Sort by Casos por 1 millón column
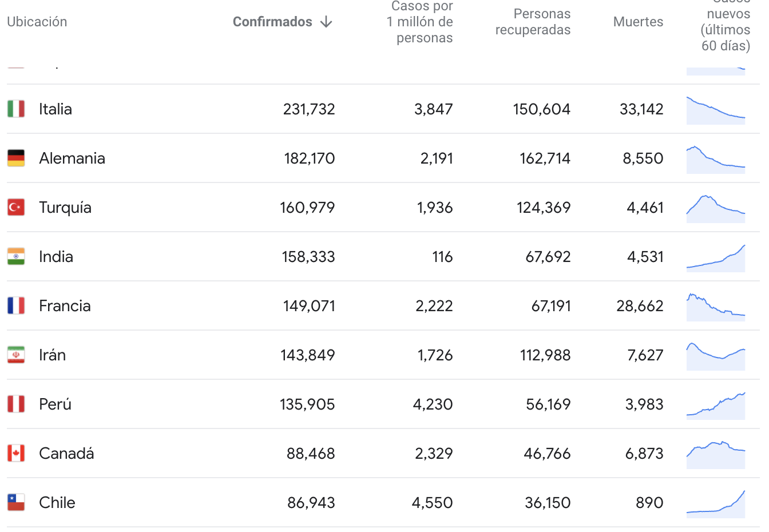Viewport: 769px width, 532px height. (420, 22)
